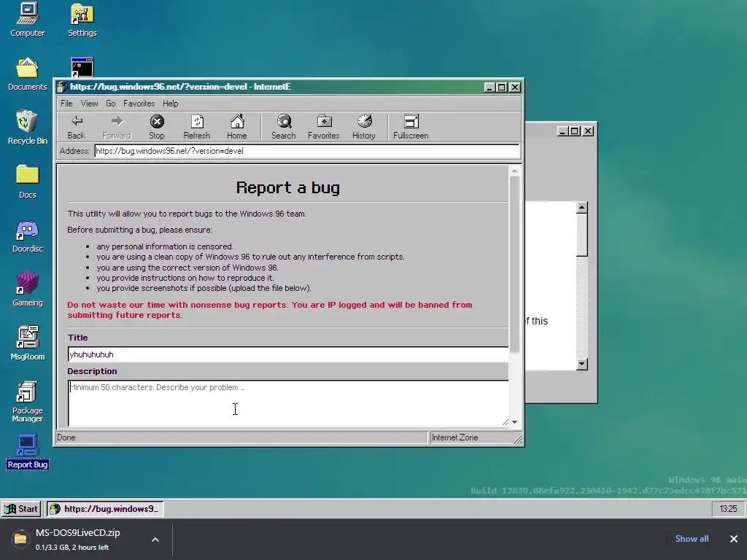
Task: Go to the Home page icon
Action: (237, 127)
